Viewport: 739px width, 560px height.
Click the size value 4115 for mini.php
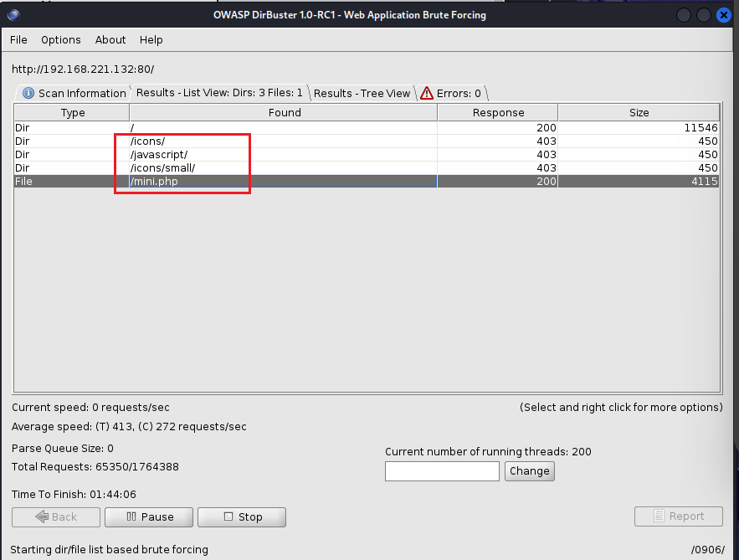click(x=704, y=182)
